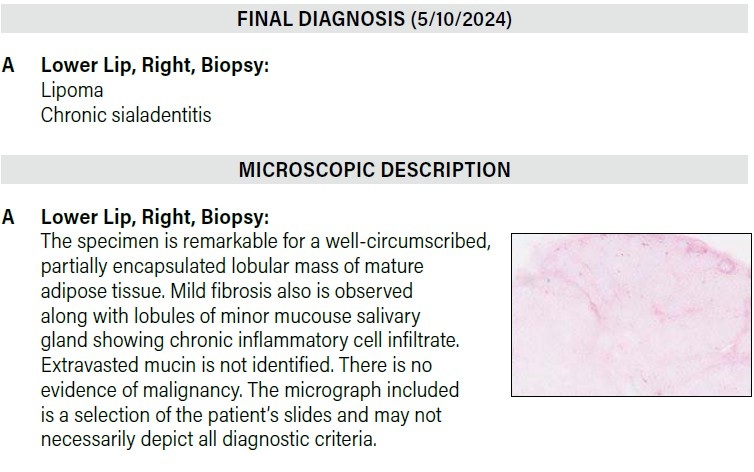Click specimen letter A under Microscopic Description

(9, 217)
